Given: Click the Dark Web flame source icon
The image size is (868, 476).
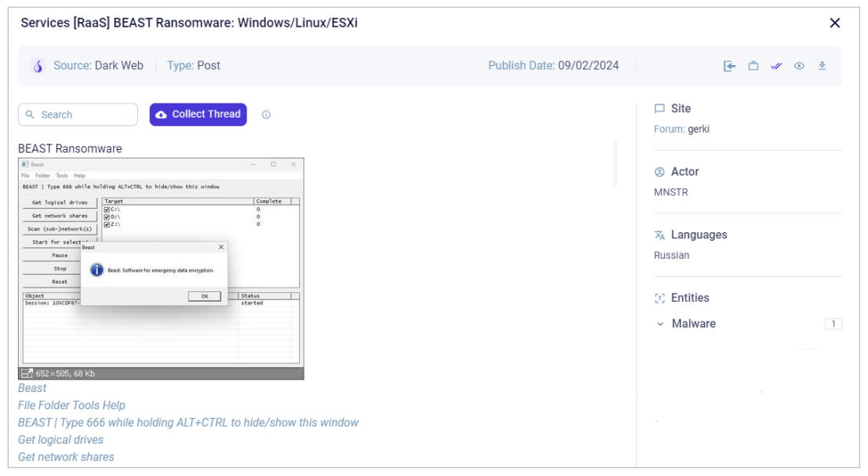Looking at the screenshot, I should [38, 66].
